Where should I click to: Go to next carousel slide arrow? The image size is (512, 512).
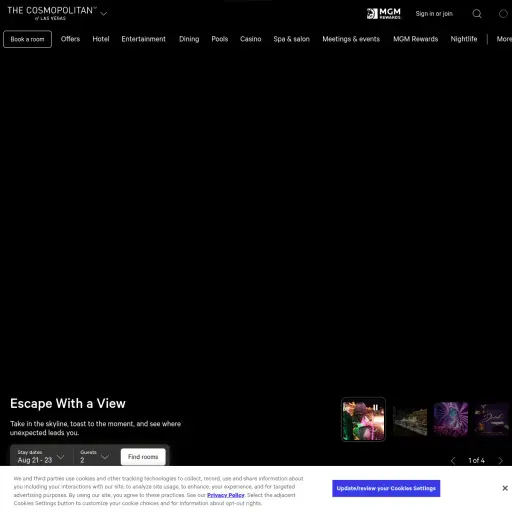[x=500, y=461]
